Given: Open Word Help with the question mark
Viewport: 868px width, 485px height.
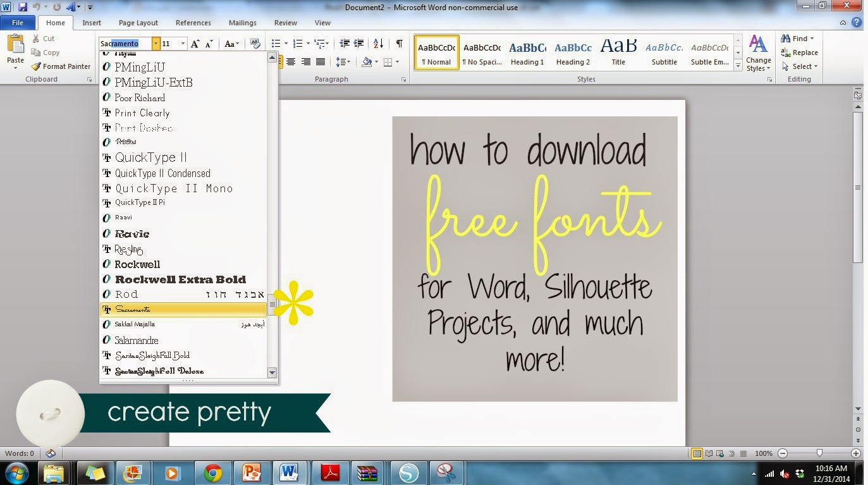Looking at the screenshot, I should (x=857, y=23).
